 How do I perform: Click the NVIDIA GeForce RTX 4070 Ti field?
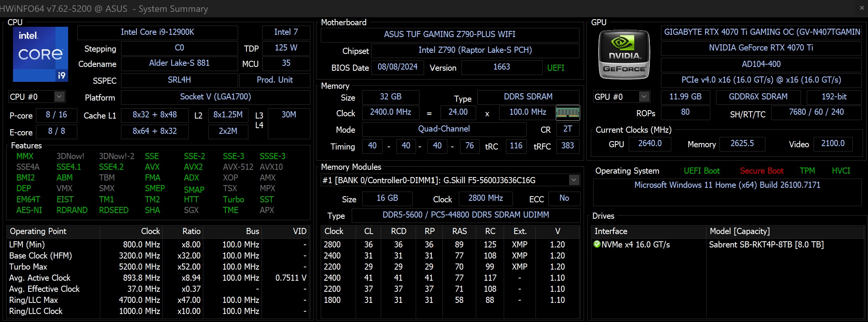760,48
